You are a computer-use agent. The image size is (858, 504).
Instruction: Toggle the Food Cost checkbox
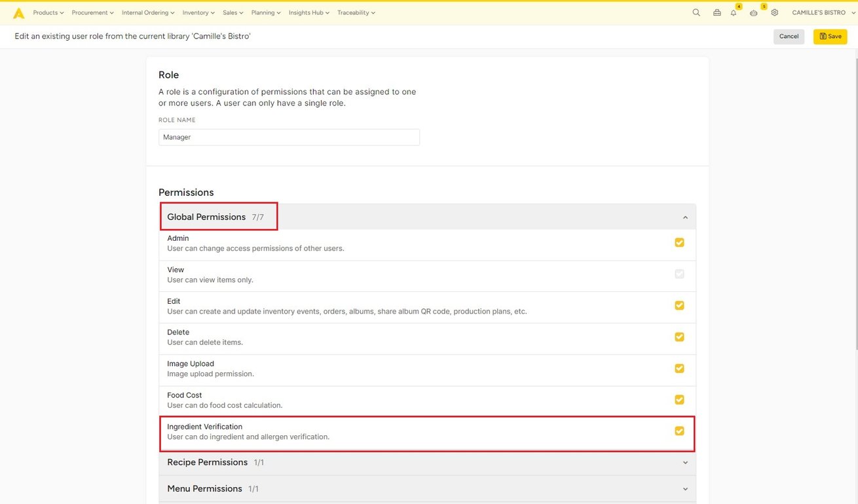(x=679, y=399)
